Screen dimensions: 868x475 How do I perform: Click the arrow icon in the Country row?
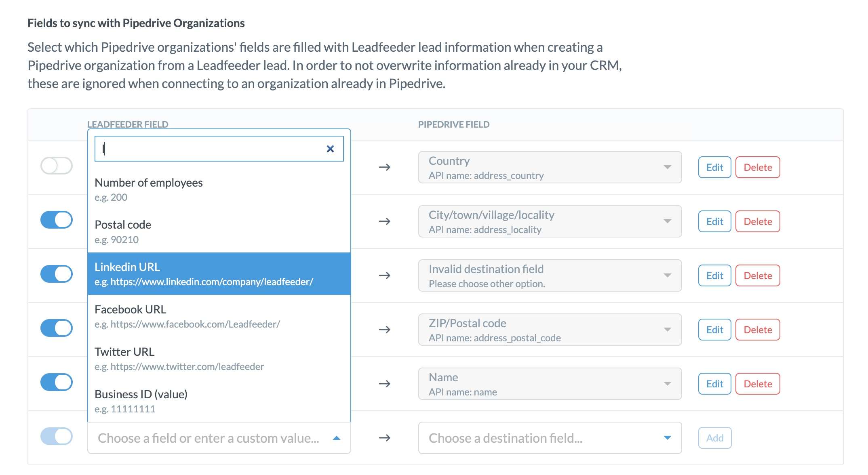tap(385, 167)
